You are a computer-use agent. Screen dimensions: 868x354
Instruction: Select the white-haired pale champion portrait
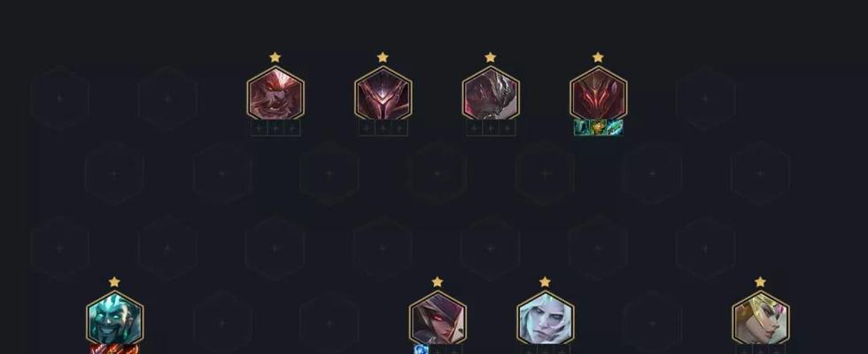(x=546, y=318)
